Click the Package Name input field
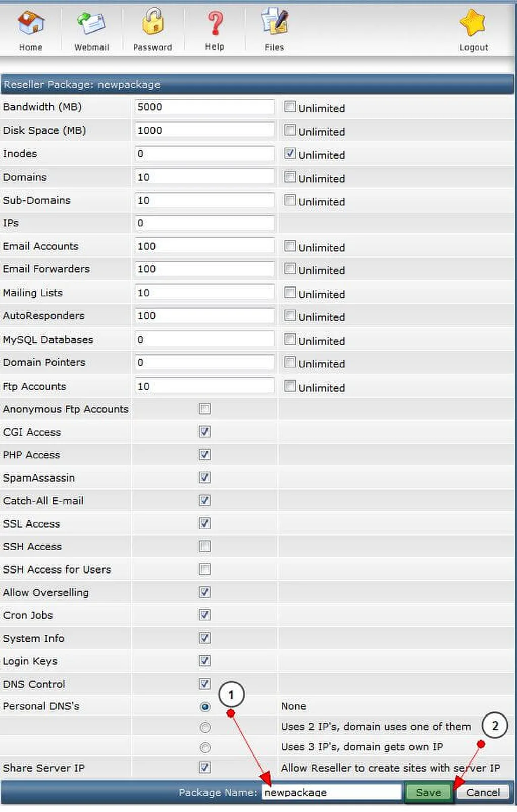517x812 pixels. coord(331,792)
